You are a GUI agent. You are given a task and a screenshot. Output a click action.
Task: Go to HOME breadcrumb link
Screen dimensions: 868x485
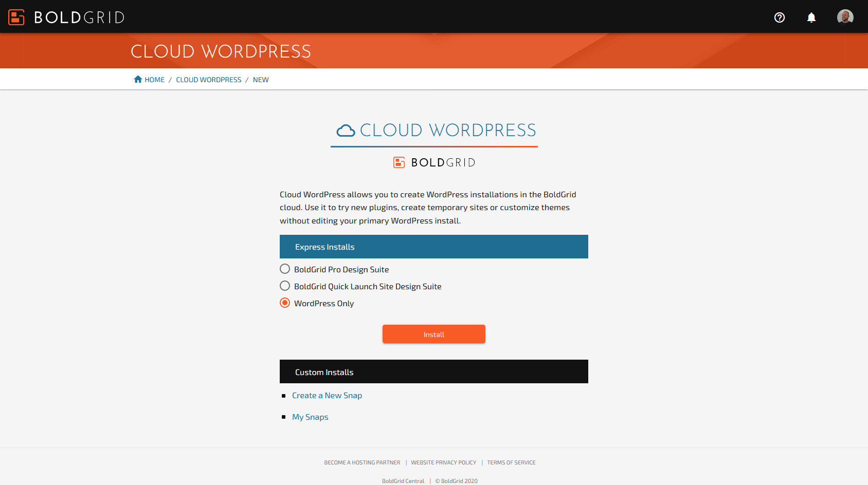click(x=154, y=80)
